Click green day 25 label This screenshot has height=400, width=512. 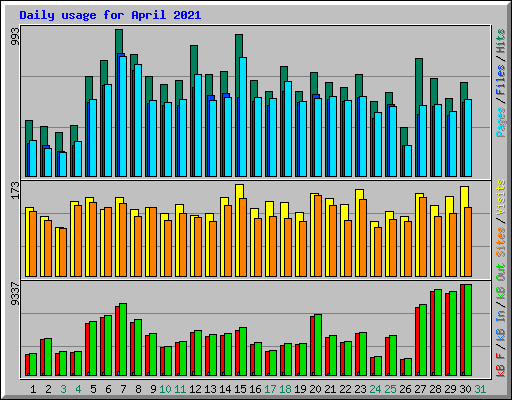click(390, 389)
